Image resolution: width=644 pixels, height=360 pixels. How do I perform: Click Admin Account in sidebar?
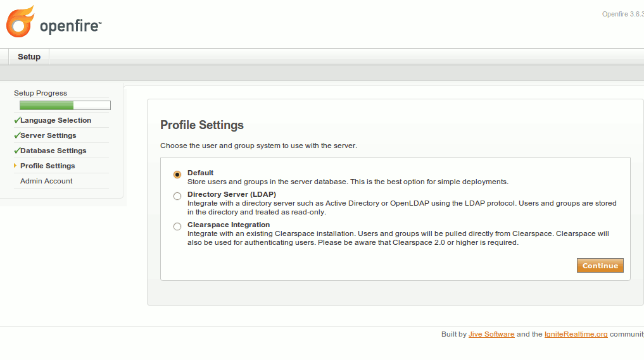(46, 181)
